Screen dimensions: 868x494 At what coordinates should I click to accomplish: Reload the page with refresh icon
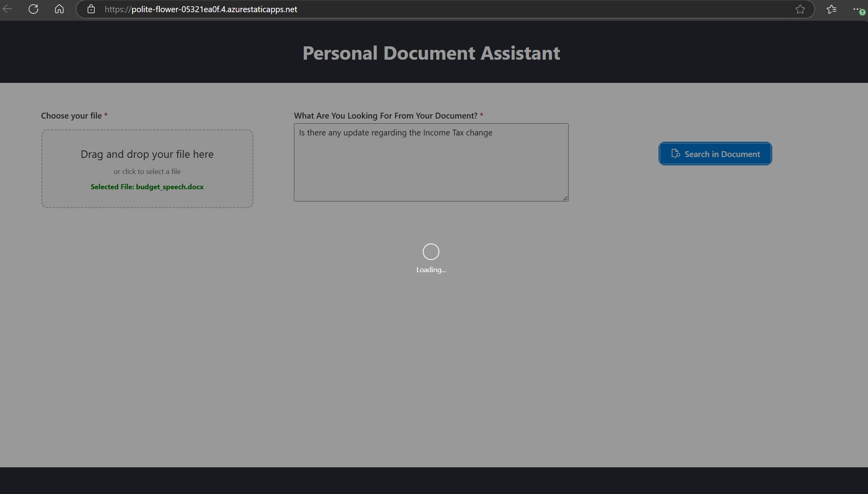[x=33, y=9]
